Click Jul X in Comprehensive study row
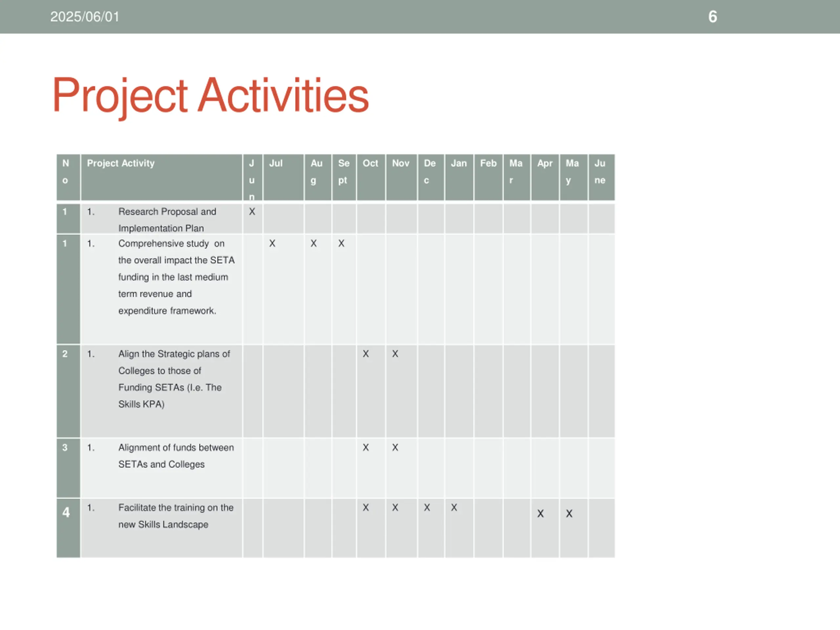840x630 pixels. (x=272, y=243)
